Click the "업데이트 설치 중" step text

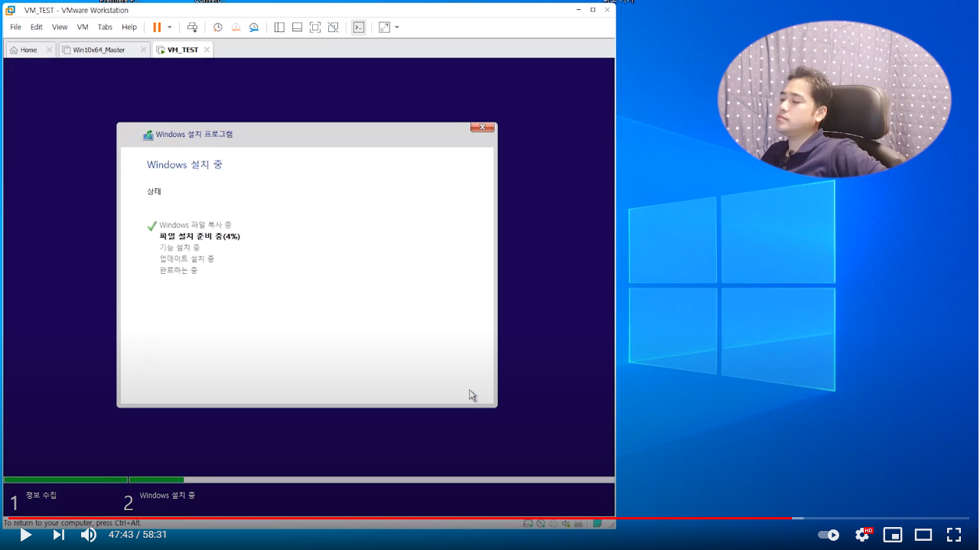tap(187, 259)
